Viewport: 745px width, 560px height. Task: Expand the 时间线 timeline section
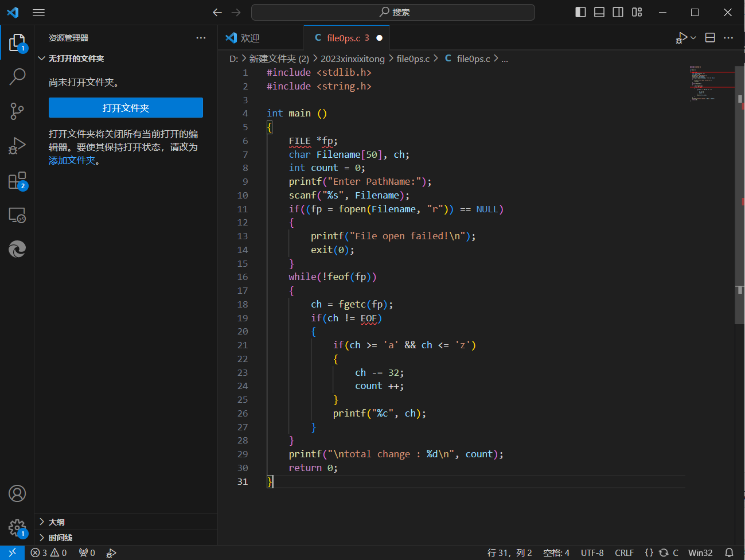[x=126, y=538]
